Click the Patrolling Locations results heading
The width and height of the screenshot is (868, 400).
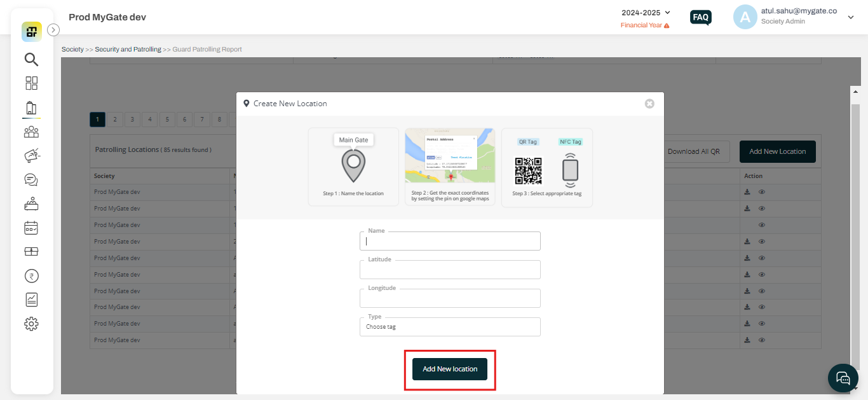tap(153, 150)
